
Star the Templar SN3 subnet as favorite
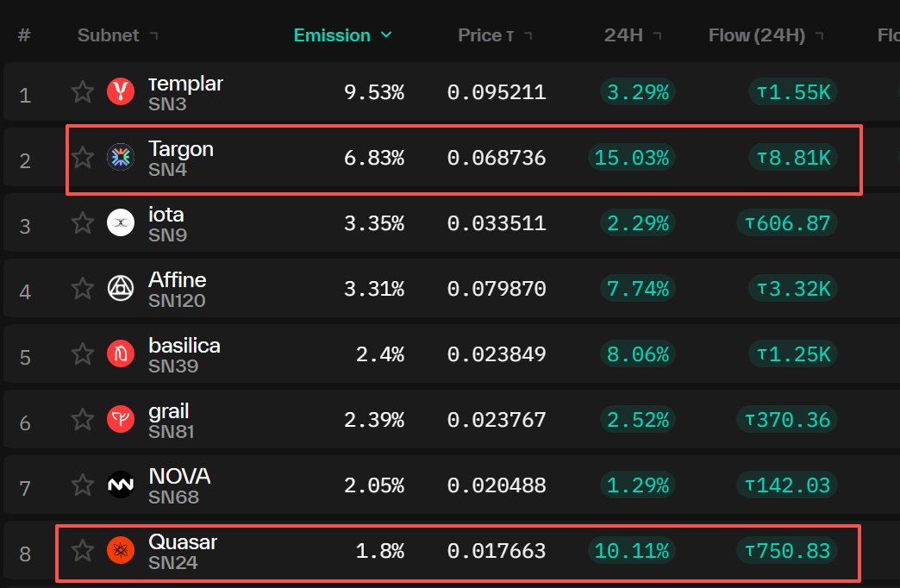point(83,91)
